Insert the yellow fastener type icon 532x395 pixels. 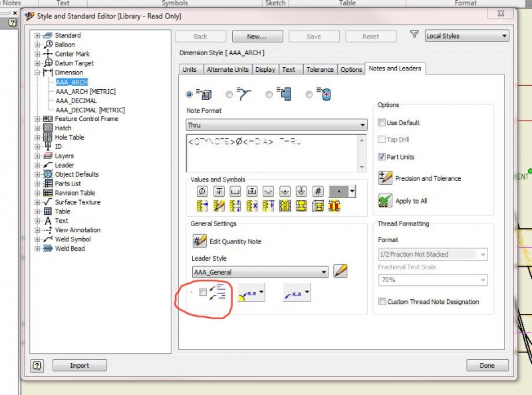(301, 206)
